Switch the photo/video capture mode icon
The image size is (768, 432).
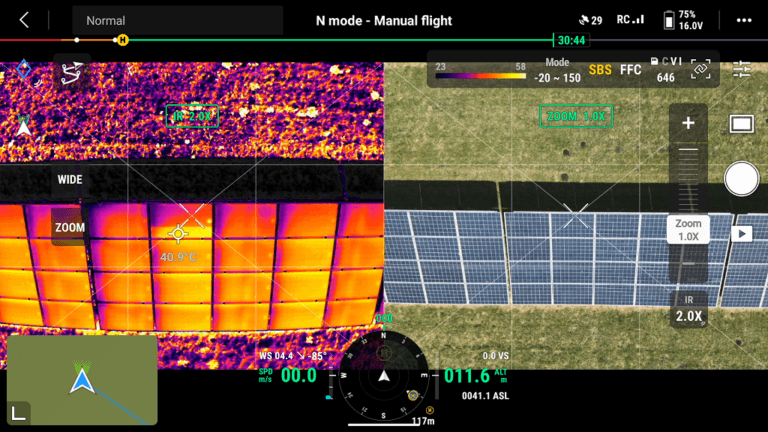point(741,124)
